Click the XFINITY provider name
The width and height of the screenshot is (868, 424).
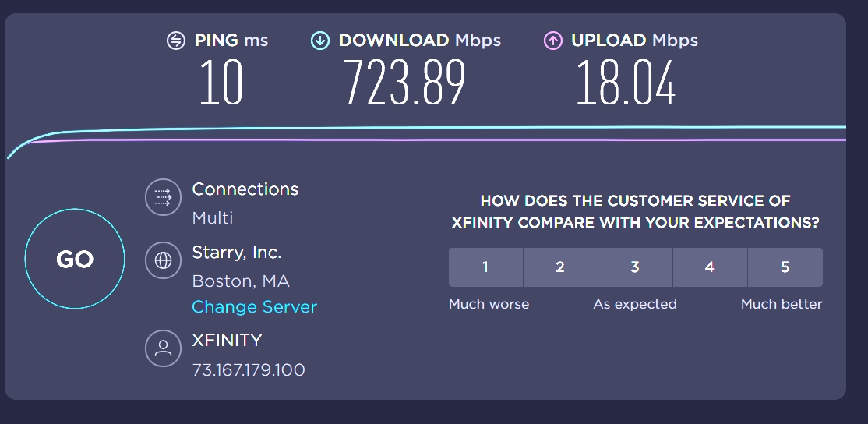[227, 340]
